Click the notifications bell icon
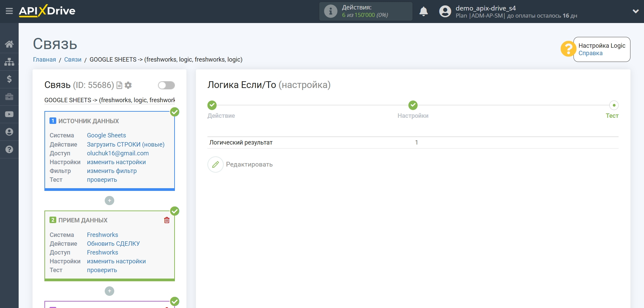 tap(423, 12)
